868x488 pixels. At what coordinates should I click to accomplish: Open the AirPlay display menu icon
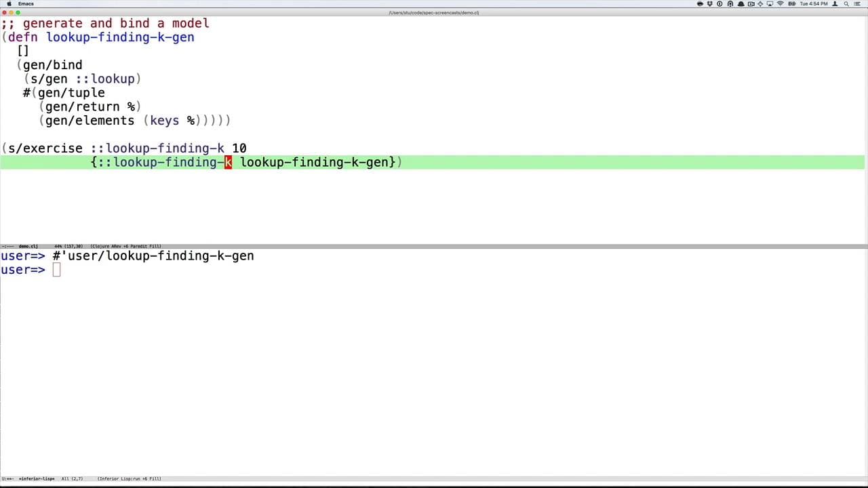(x=770, y=3)
